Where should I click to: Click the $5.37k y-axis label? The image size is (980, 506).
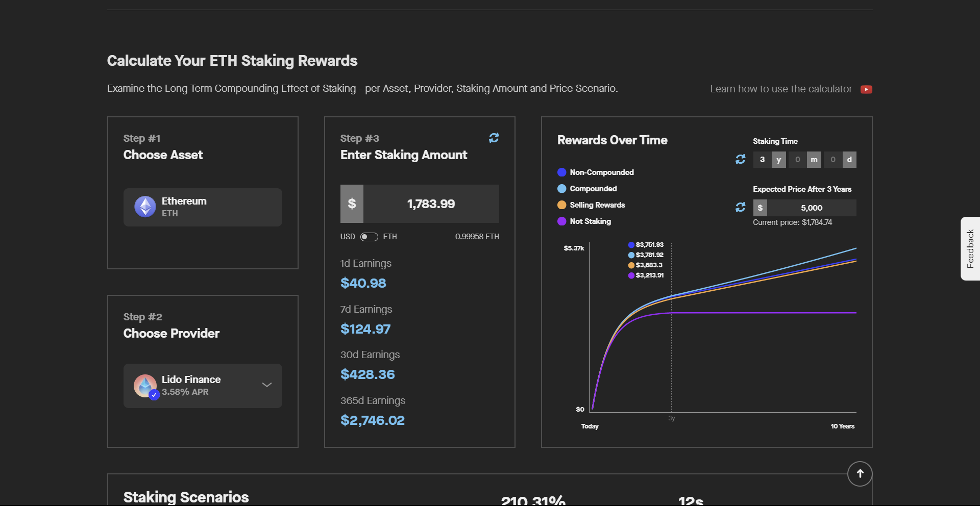pos(574,248)
